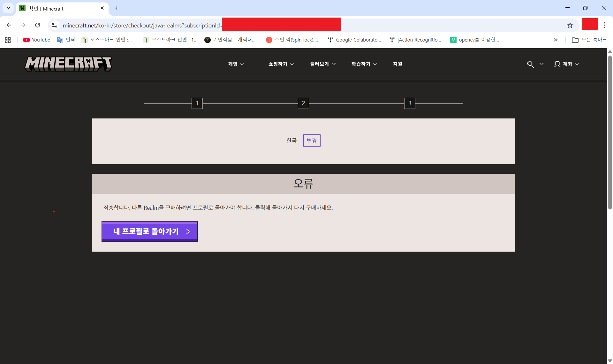The height and width of the screenshot is (364, 613).
Task: Close the 확인 | Minecraft tab
Action: [102, 8]
